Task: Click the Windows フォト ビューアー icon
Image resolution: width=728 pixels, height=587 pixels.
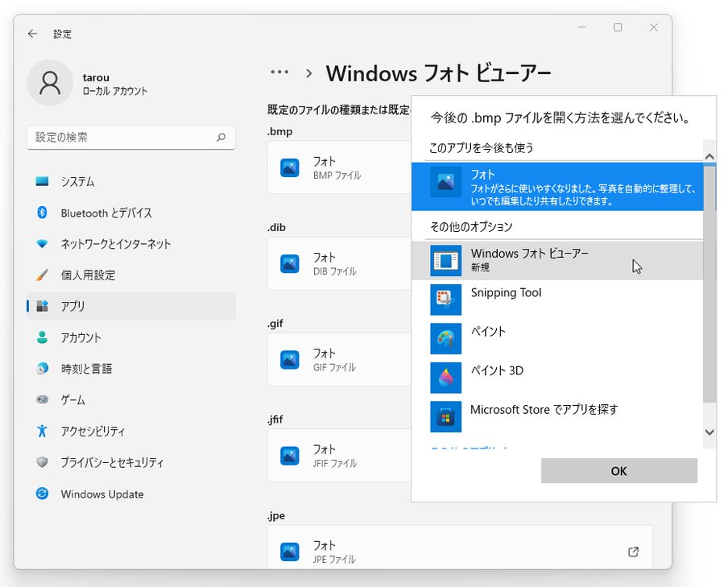Action: coord(445,261)
